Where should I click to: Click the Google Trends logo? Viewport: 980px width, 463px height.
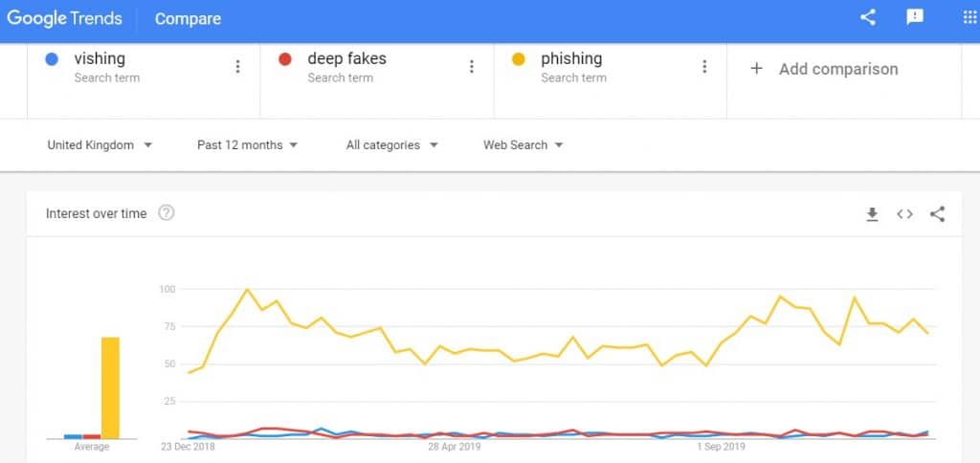(x=63, y=18)
